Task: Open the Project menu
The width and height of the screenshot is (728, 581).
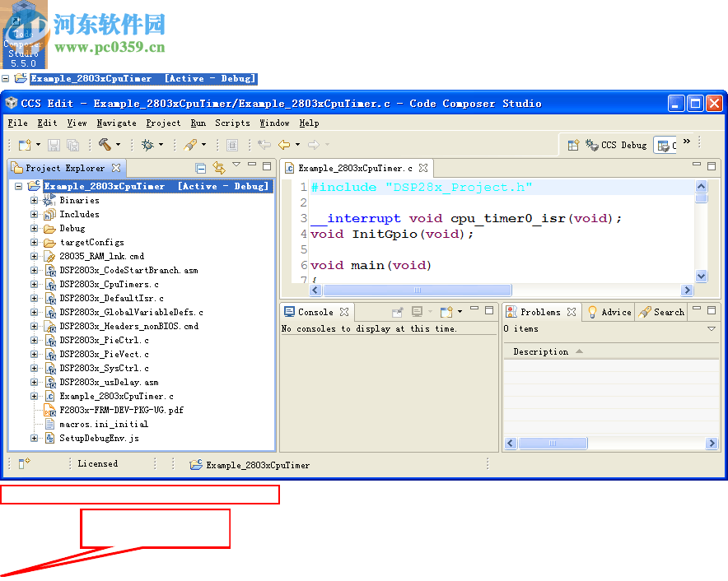Action: [163, 123]
